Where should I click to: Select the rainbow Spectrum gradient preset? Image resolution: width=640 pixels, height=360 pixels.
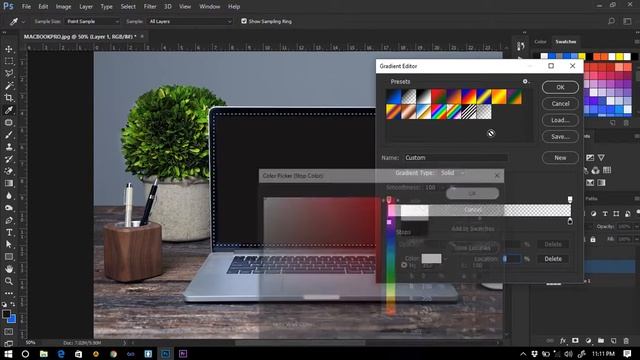[439, 112]
